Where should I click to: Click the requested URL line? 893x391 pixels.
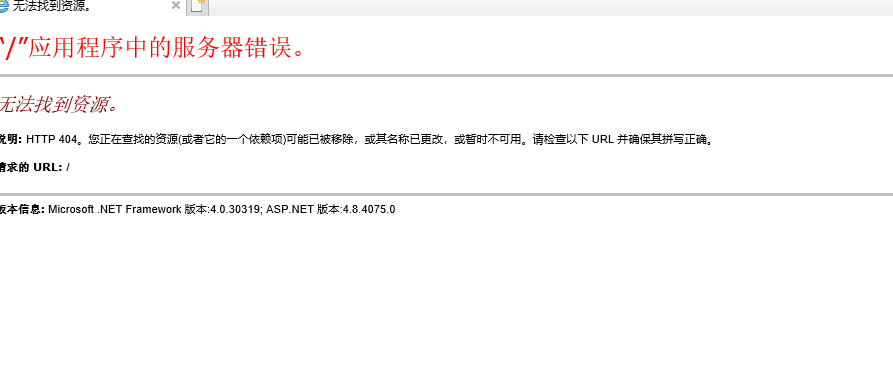coord(35,167)
